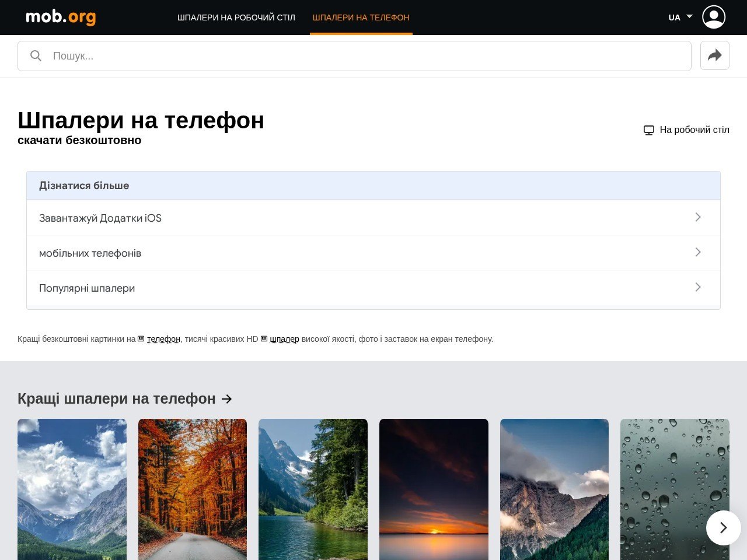The image size is (747, 560).
Task: Click the mob.org logo
Action: 61,17
